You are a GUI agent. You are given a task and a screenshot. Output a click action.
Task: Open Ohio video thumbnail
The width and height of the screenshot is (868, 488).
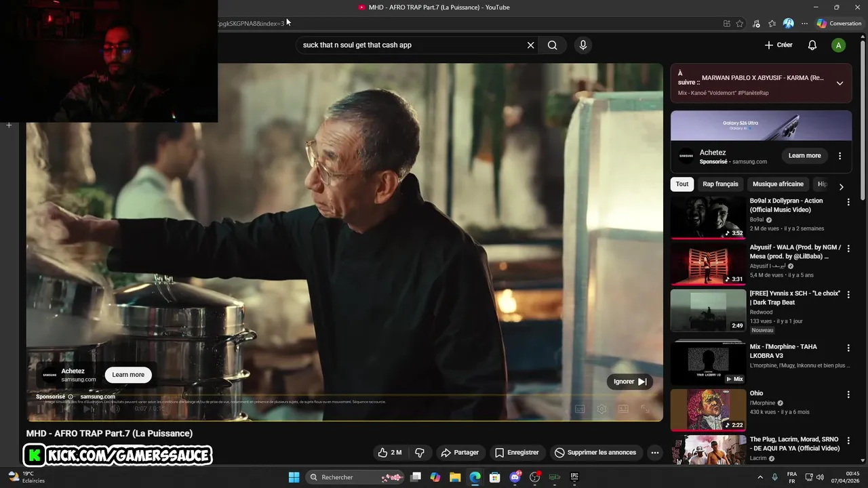click(708, 410)
